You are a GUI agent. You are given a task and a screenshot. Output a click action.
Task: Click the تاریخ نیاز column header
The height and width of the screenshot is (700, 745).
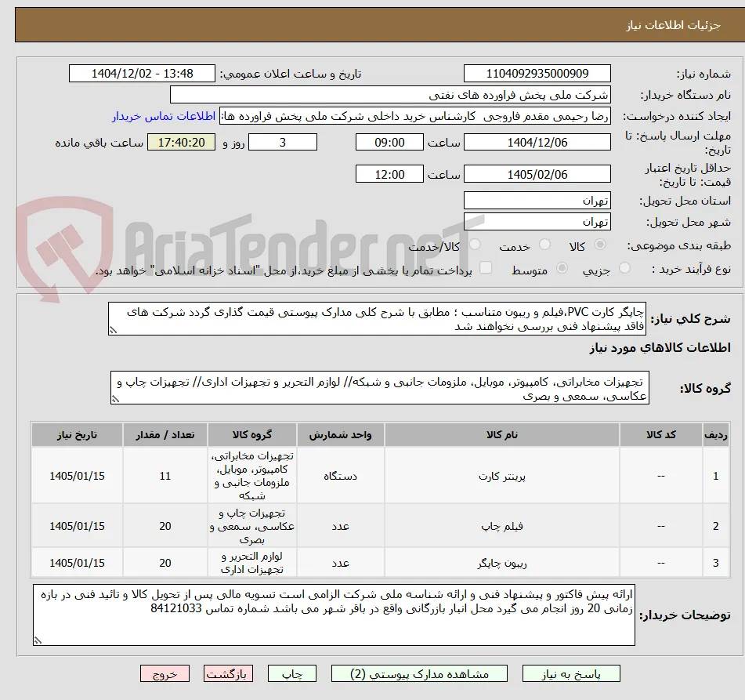tap(77, 434)
